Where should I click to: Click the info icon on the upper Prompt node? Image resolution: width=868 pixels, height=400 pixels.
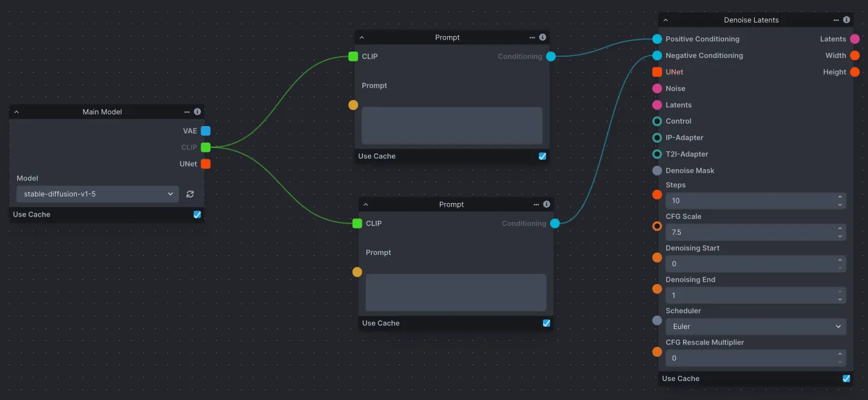click(542, 37)
